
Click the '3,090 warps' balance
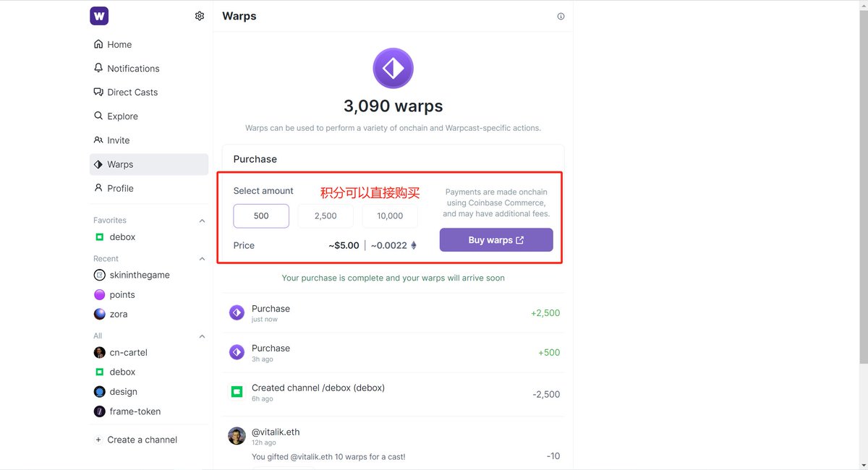tap(393, 106)
